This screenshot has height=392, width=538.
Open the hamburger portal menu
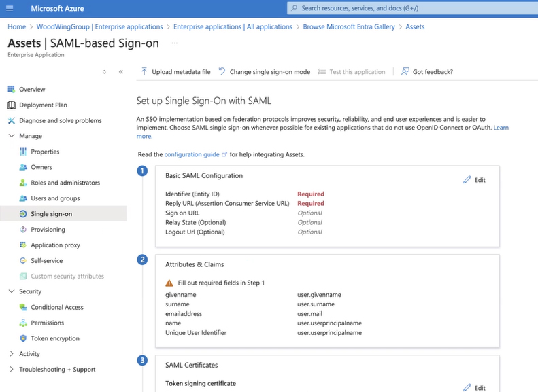click(10, 8)
